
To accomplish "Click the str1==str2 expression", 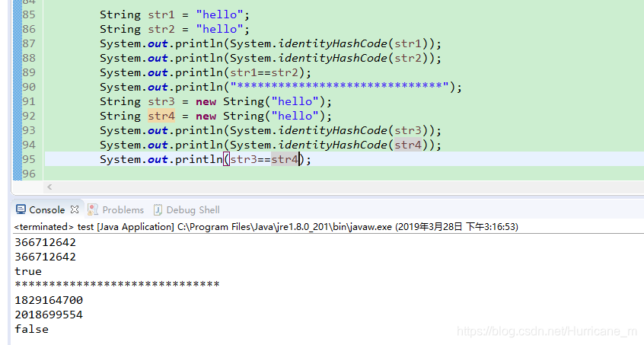I will pos(263,72).
